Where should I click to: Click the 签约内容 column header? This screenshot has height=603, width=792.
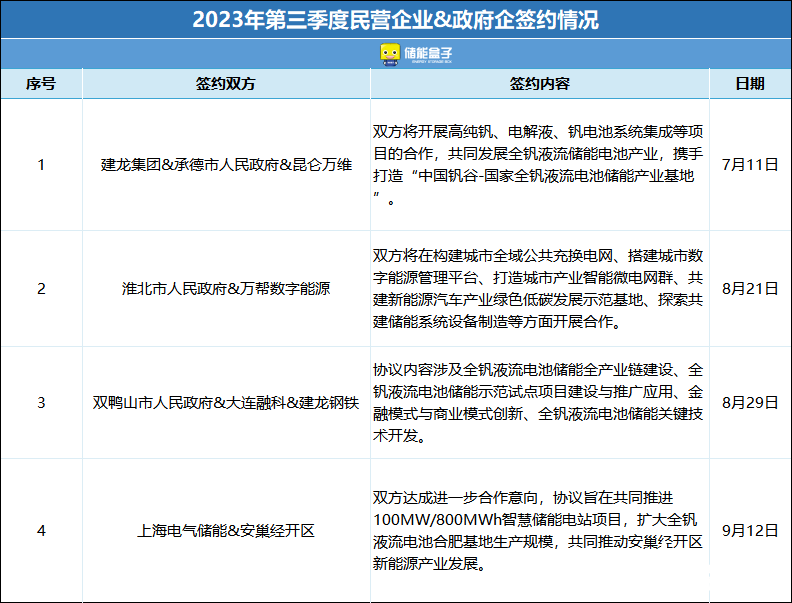[x=539, y=84]
